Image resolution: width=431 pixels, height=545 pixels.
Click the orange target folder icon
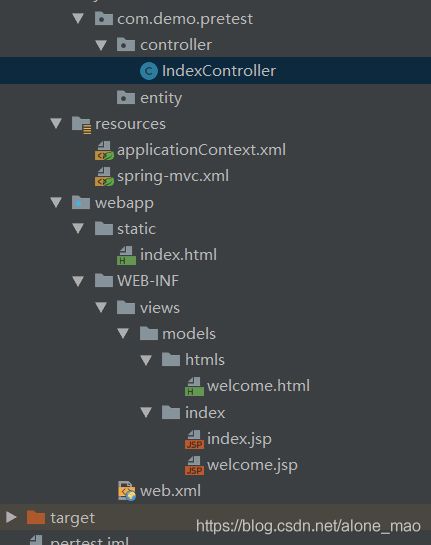click(36, 518)
